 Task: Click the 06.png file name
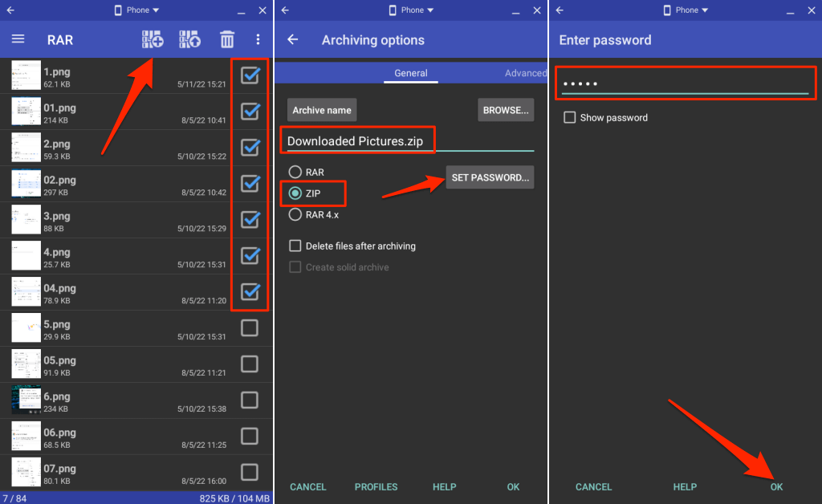coord(59,433)
